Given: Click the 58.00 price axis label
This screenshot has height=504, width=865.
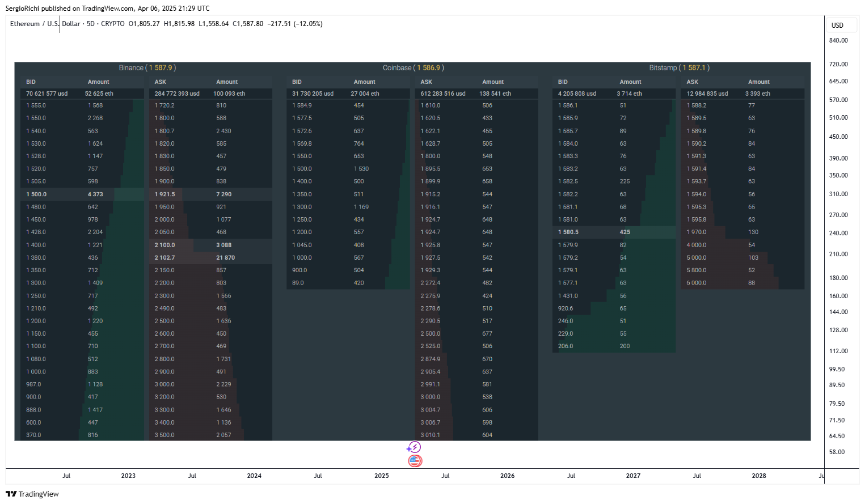Looking at the screenshot, I should click(x=837, y=452).
